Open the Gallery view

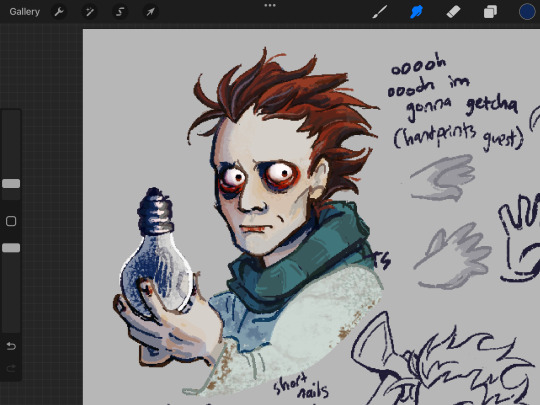coord(24,12)
